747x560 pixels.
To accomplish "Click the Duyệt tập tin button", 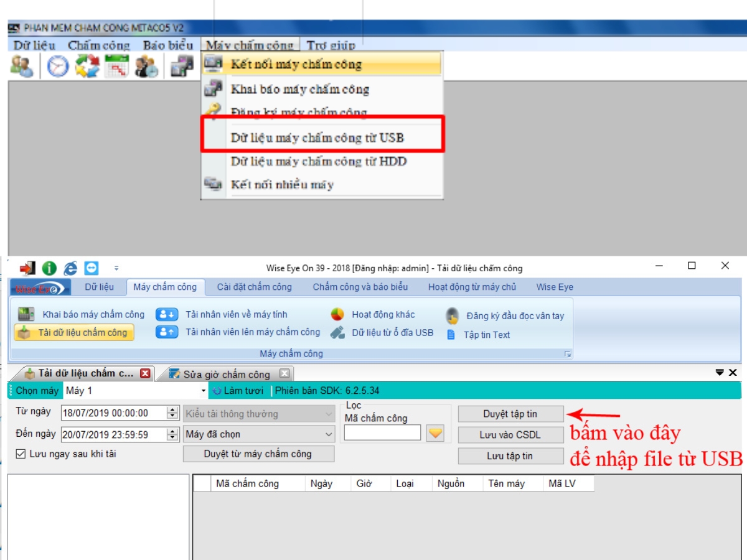I will pos(510,413).
